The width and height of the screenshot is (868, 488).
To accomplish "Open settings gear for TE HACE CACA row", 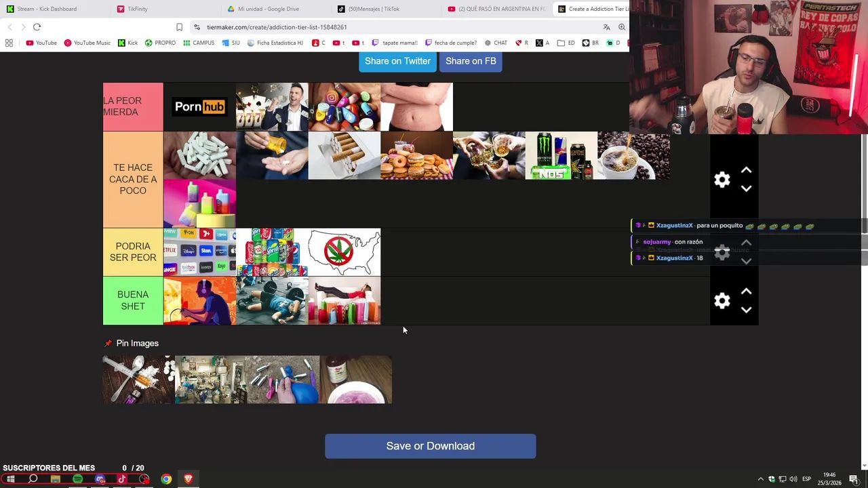I will pos(722,180).
